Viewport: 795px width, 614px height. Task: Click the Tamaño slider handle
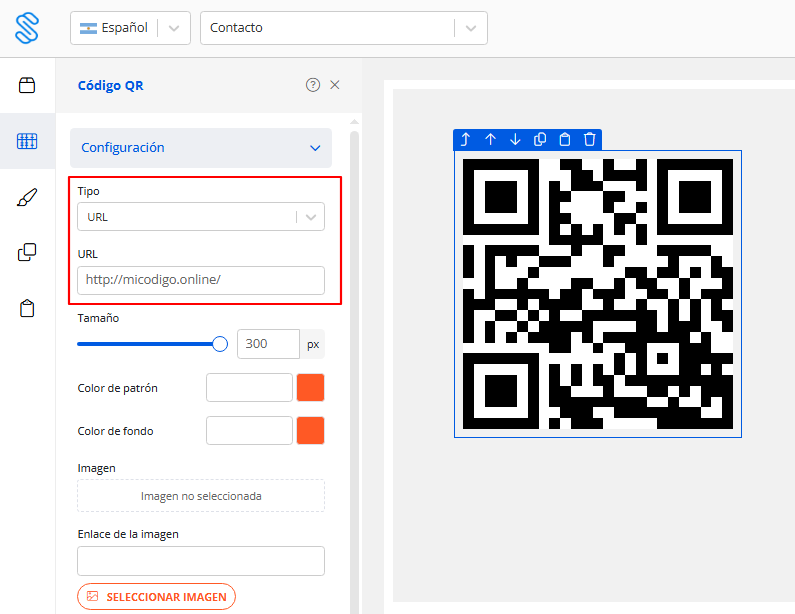220,344
